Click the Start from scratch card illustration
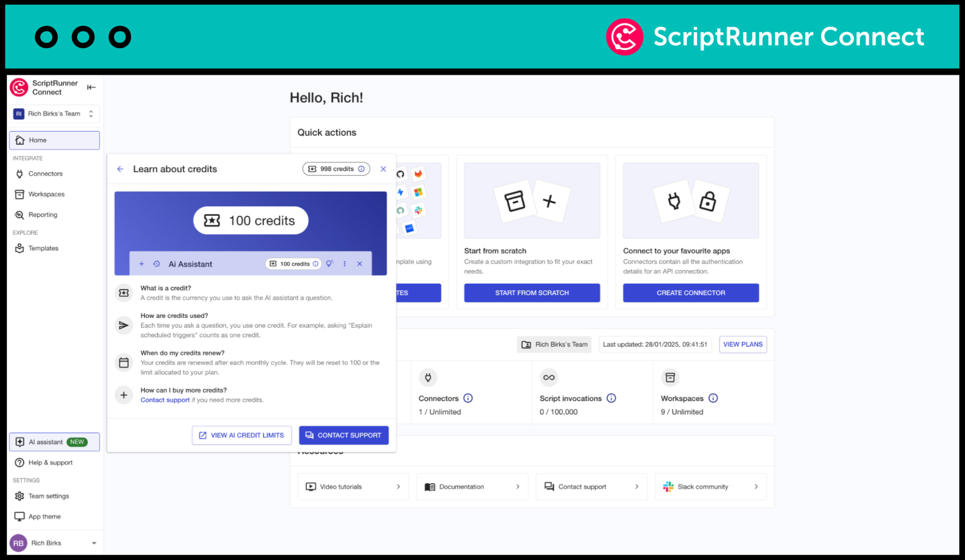 click(x=532, y=201)
